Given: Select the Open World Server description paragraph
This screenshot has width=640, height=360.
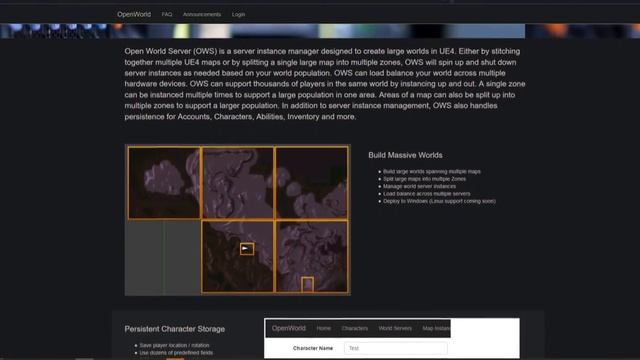Looking at the screenshot, I should pos(325,84).
